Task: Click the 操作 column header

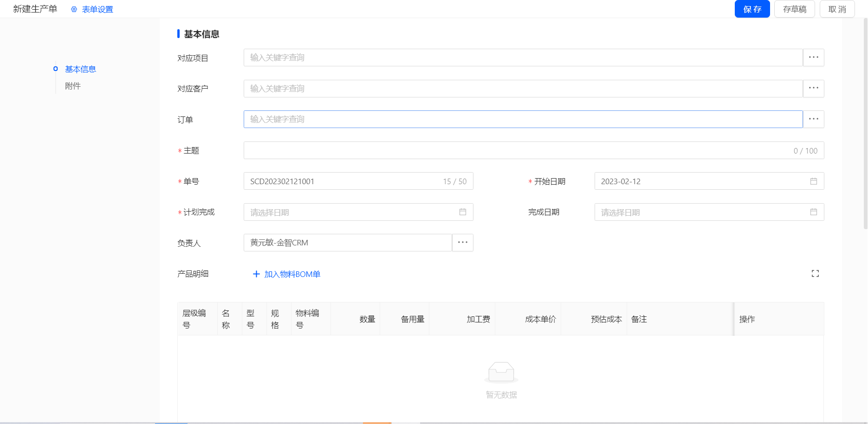Action: pos(779,319)
